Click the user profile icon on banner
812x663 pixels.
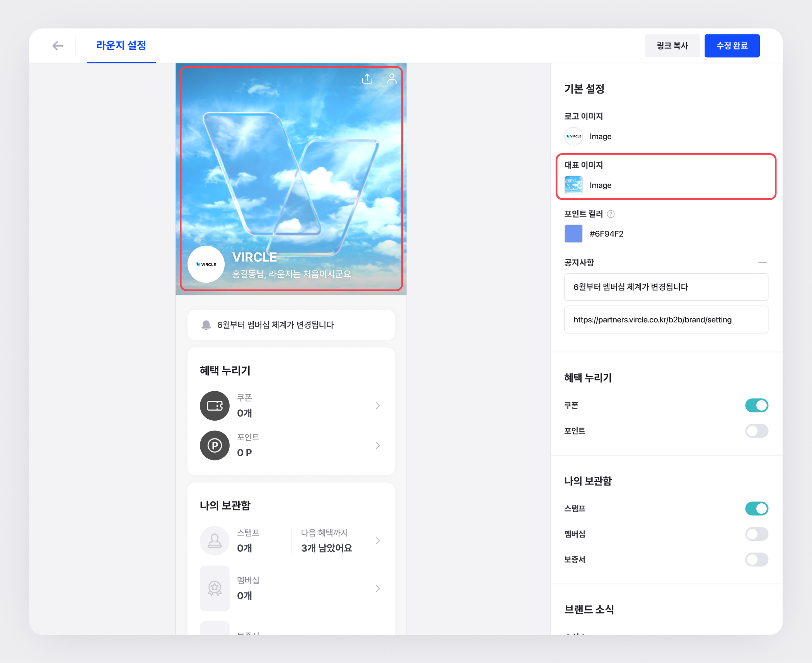click(392, 79)
